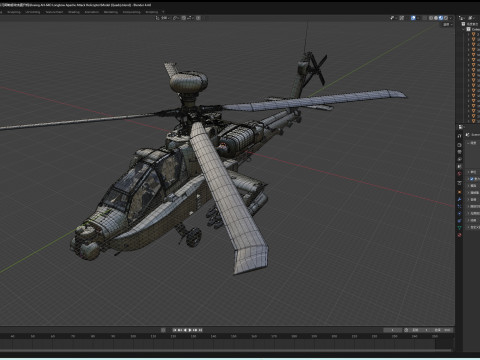Open the Output properties tab
This screenshot has width=480, height=360.
point(459,152)
